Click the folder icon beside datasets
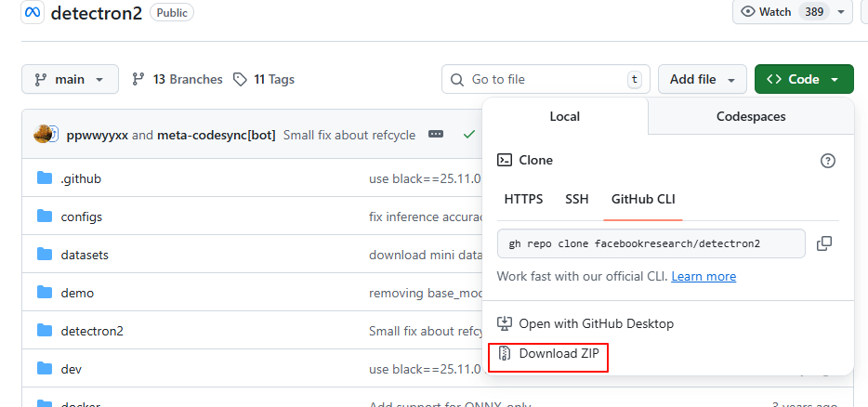 click(45, 255)
